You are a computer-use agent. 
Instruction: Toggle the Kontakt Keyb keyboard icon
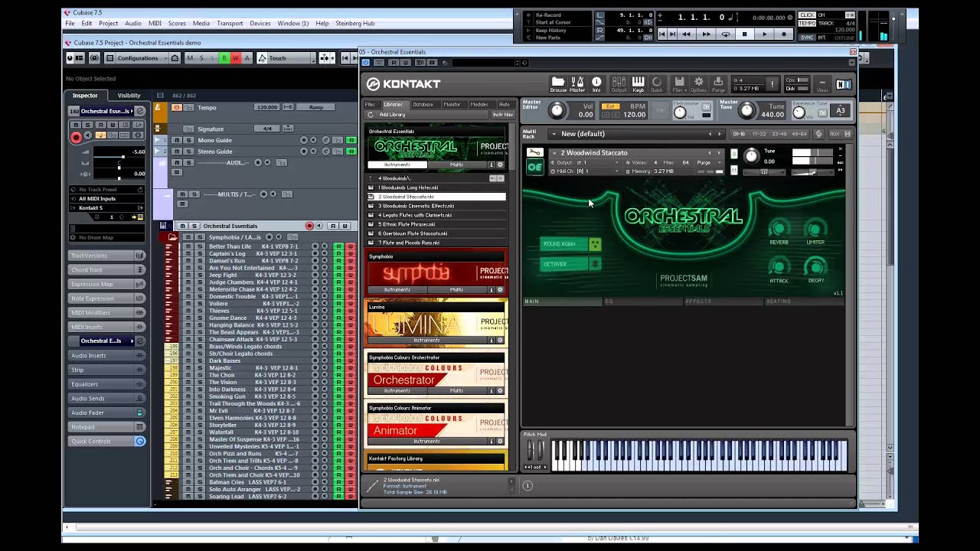coord(638,83)
